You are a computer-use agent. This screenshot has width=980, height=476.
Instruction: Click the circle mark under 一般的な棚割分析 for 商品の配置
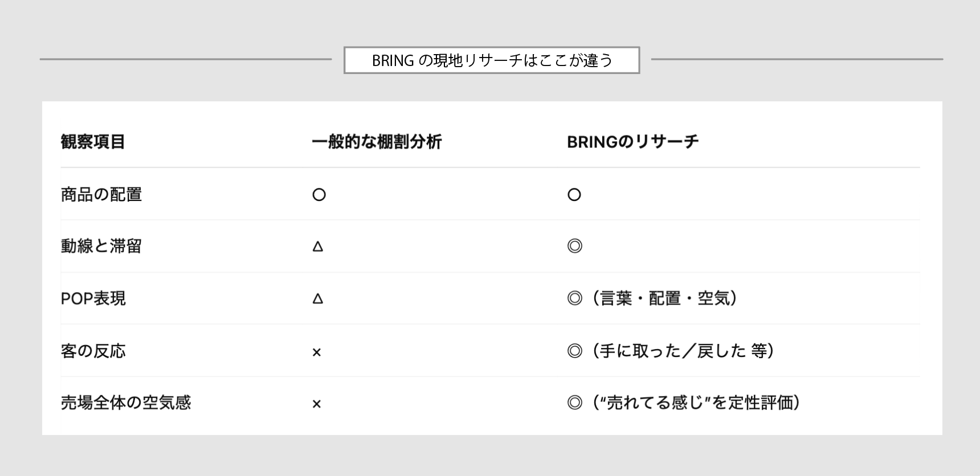click(x=319, y=195)
